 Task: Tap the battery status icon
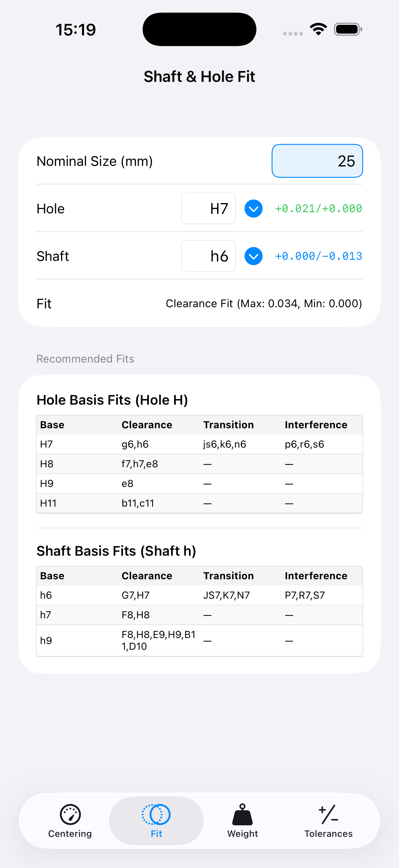348,29
